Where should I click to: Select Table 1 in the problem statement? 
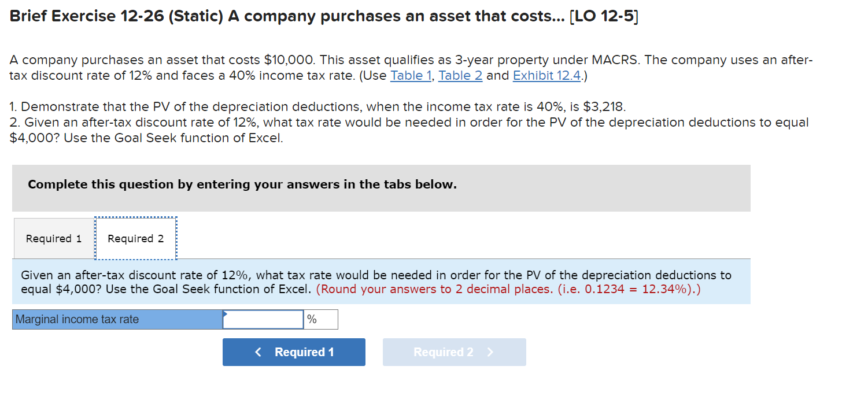[x=411, y=76]
